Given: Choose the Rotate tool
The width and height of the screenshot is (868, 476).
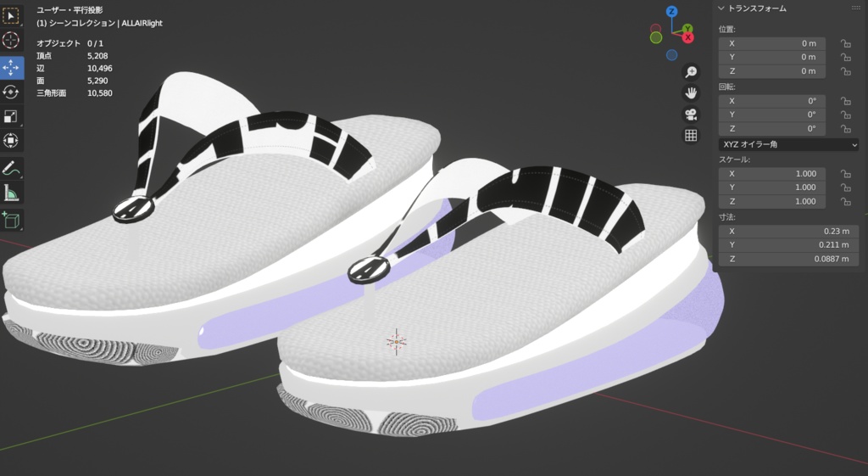Looking at the screenshot, I should [x=11, y=92].
